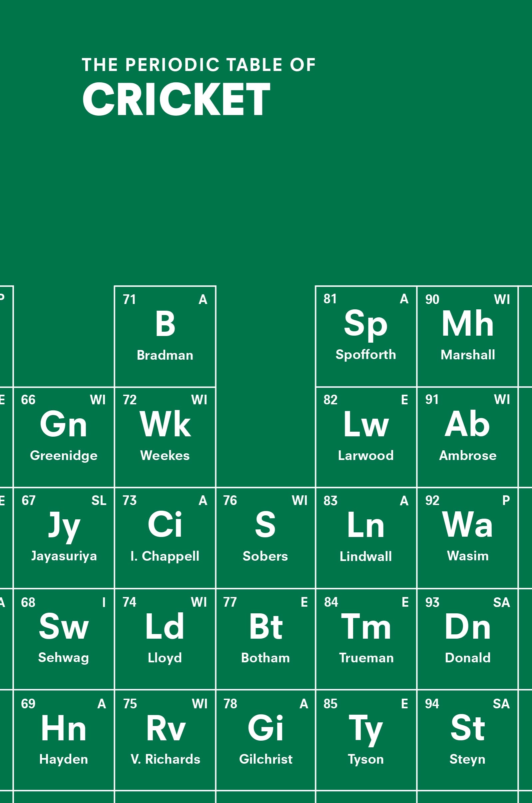
Task: Click the Lloyd cell numbered 74
Action: (165, 639)
